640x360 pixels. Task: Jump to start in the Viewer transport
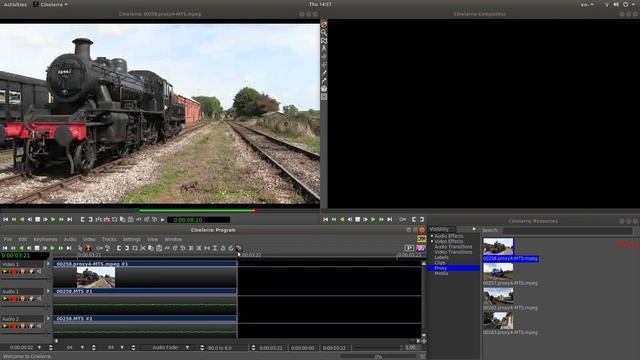click(x=6, y=220)
